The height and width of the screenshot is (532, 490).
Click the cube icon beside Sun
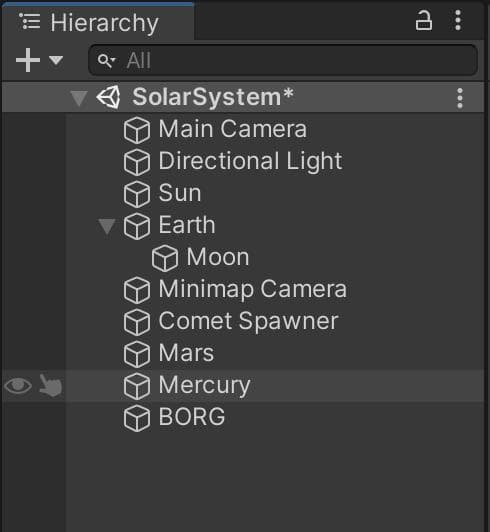[x=137, y=194]
